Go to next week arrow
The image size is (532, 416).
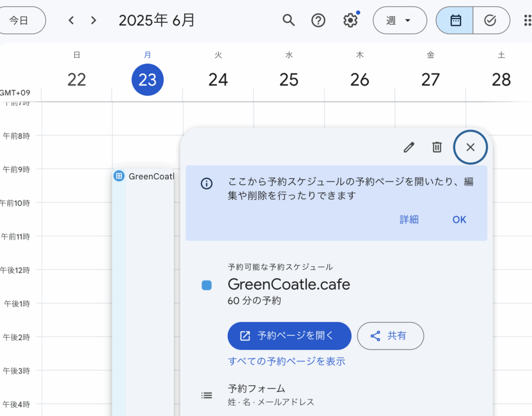[x=94, y=20]
